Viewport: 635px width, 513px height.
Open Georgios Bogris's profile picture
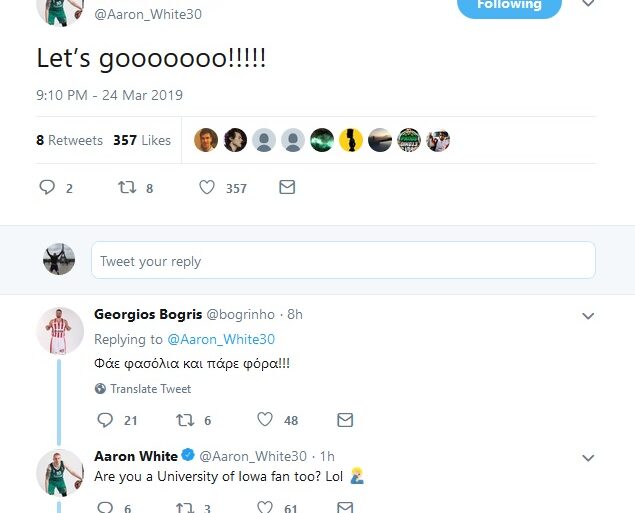point(59,330)
